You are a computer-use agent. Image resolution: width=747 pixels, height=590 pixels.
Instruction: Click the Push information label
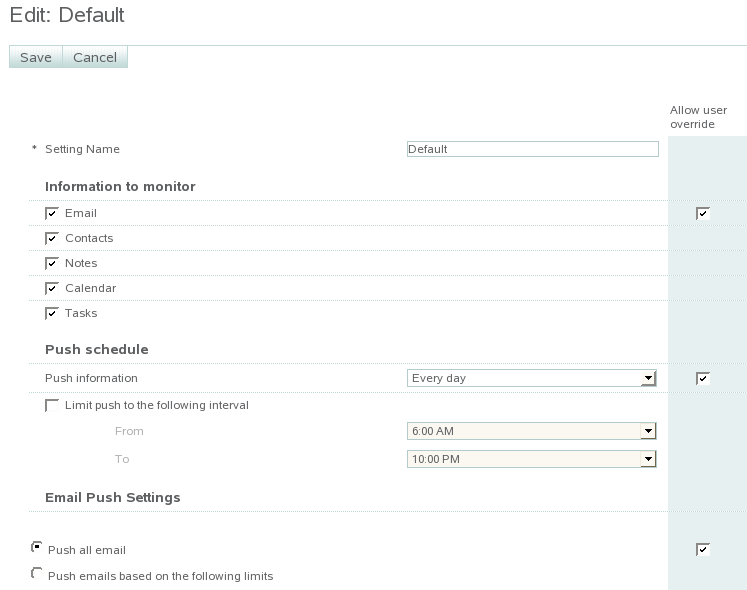click(x=91, y=378)
